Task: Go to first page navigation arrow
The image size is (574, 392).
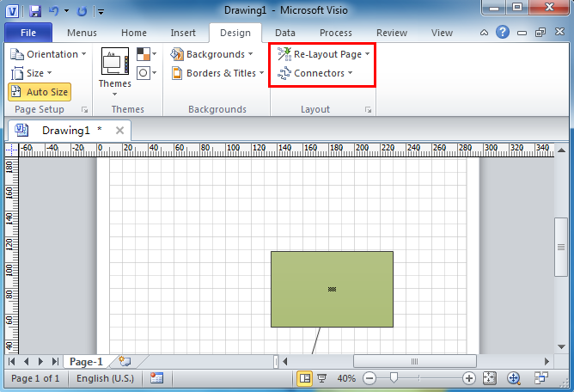Action: point(12,362)
